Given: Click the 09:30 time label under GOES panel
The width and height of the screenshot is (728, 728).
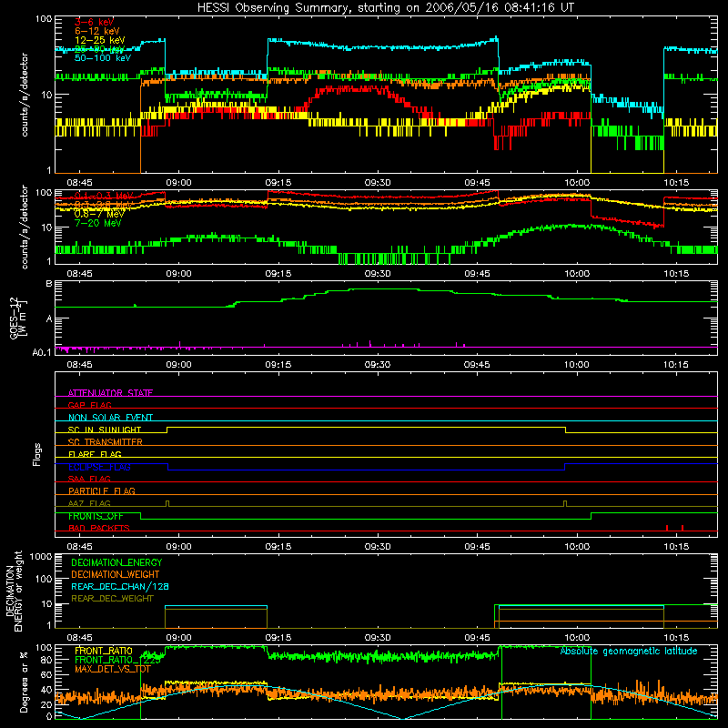Looking at the screenshot, I should [x=378, y=365].
